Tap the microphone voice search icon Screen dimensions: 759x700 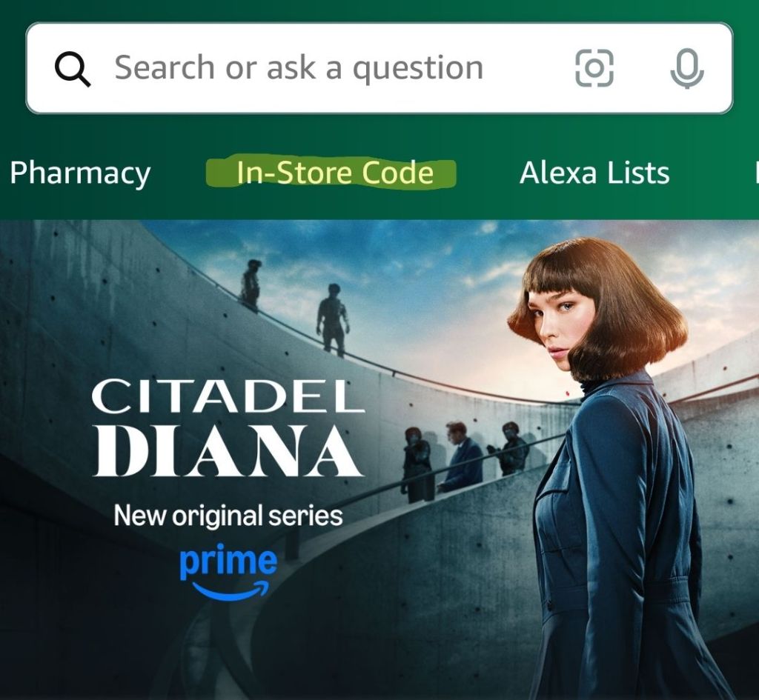[687, 69]
